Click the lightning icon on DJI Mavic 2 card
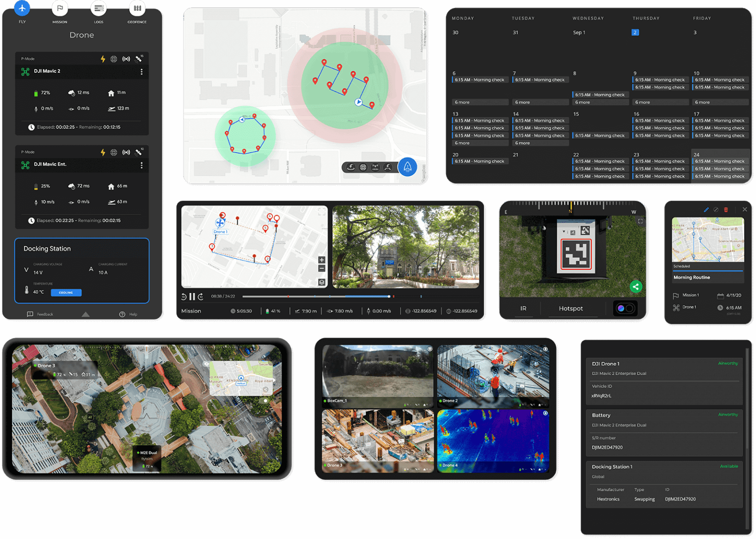Screen dimensions: 756x539 [103, 59]
